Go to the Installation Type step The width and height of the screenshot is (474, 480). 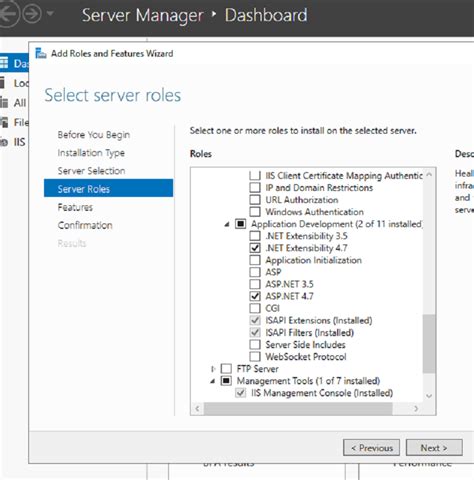tap(91, 153)
